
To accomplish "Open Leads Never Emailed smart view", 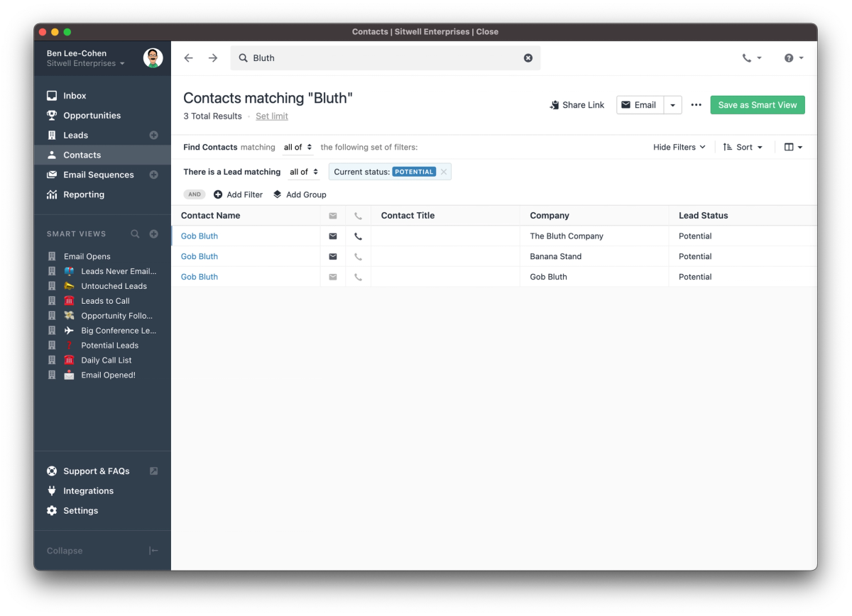I will (x=102, y=272).
